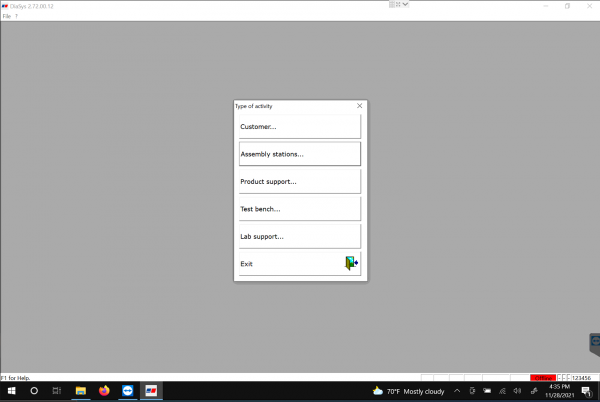Image resolution: width=600 pixels, height=402 pixels.
Task: Click the 123456 status bar field
Action: [x=582, y=378]
